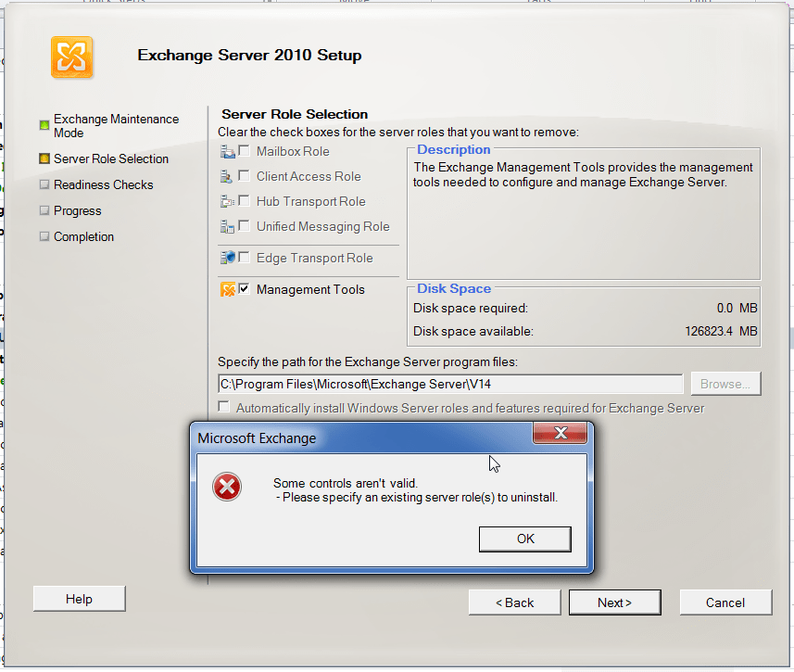
Task: Check the Mailbox Role checkbox
Action: pyautogui.click(x=246, y=151)
